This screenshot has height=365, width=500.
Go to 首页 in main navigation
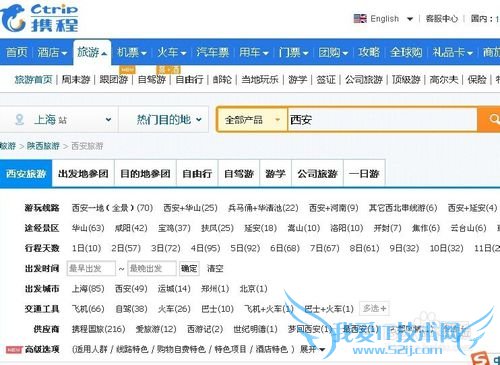(16, 52)
